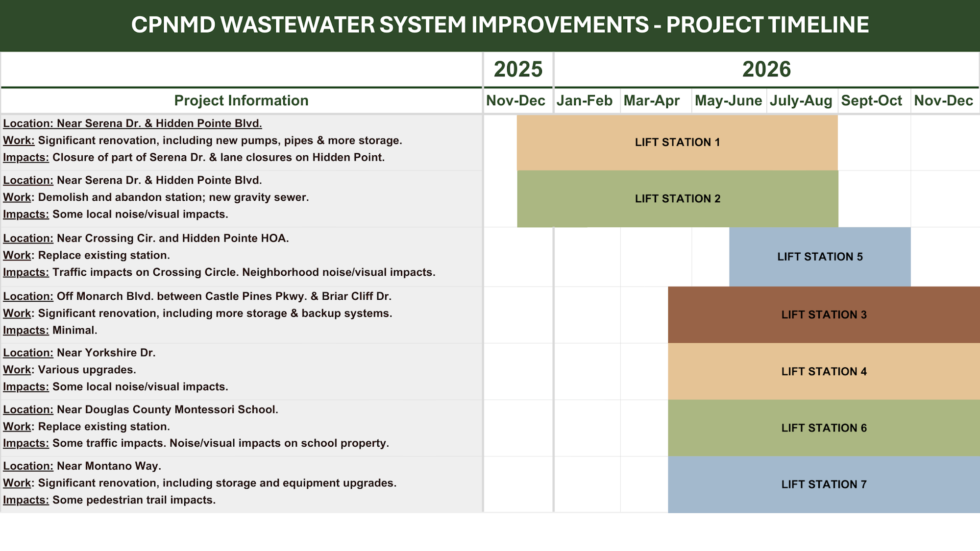Select the Jan-Feb column header

585,101
